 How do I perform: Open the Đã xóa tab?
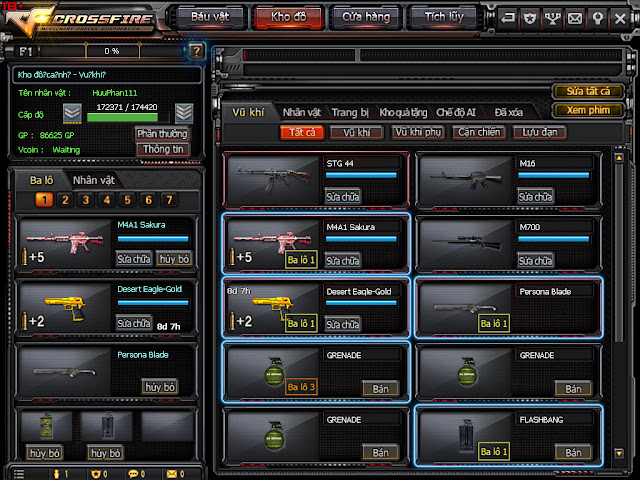click(x=508, y=112)
